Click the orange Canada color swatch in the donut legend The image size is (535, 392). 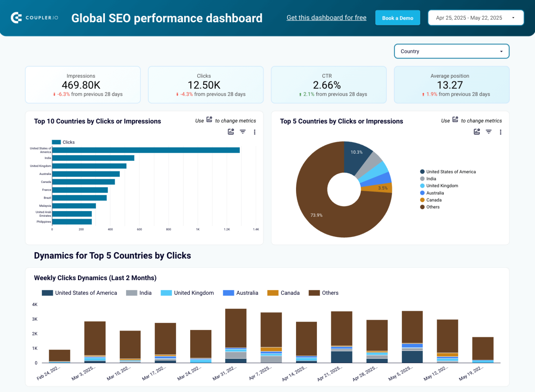[422, 200]
